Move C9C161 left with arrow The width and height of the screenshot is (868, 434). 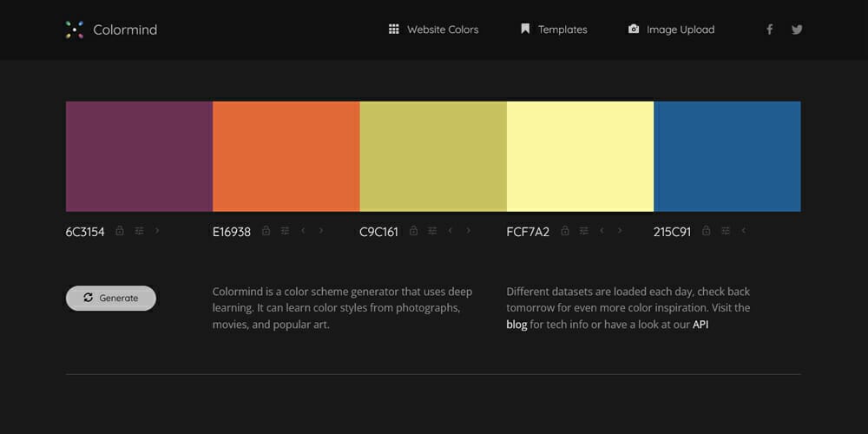coord(450,230)
